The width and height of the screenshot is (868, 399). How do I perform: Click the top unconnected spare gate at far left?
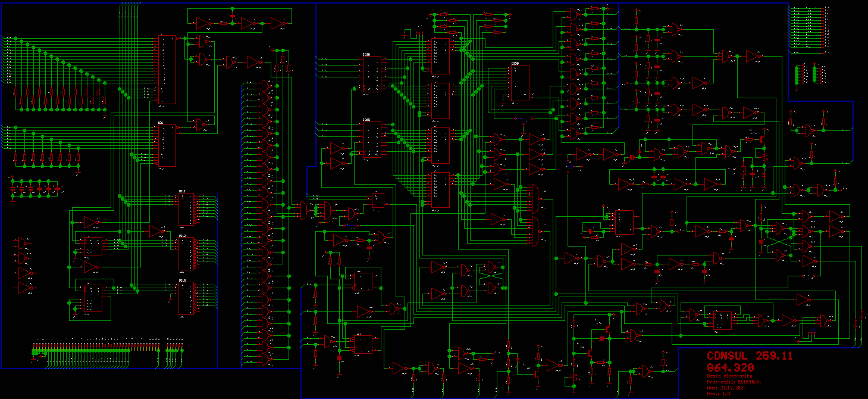coord(23,244)
